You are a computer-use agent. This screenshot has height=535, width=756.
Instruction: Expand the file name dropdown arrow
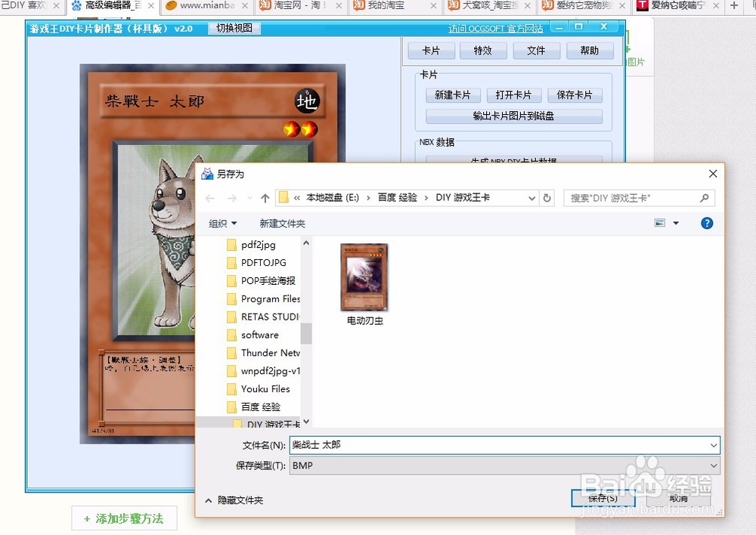714,445
